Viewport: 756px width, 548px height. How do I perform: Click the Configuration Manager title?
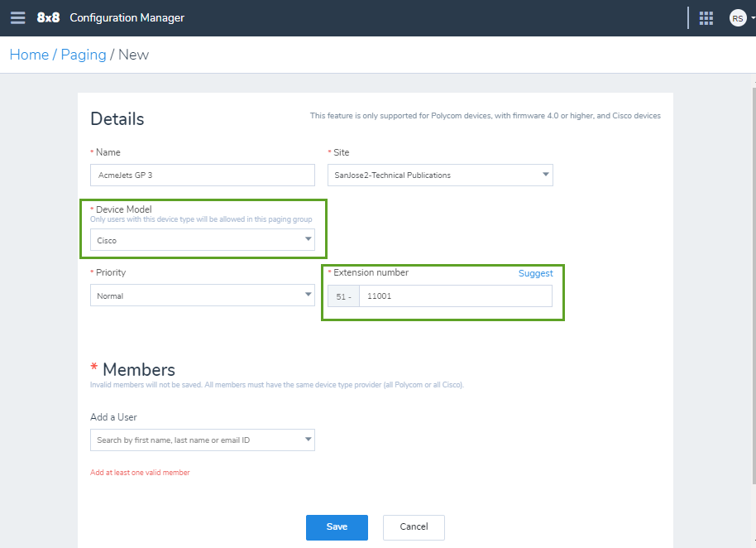[127, 18]
